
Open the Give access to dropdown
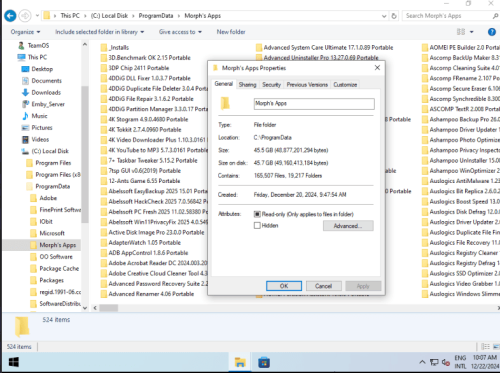[180, 32]
